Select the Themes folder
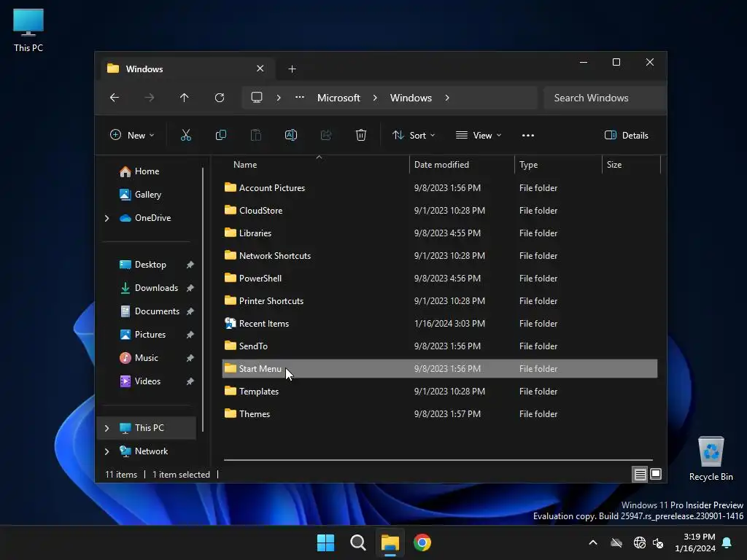747x560 pixels. pyautogui.click(x=439, y=414)
